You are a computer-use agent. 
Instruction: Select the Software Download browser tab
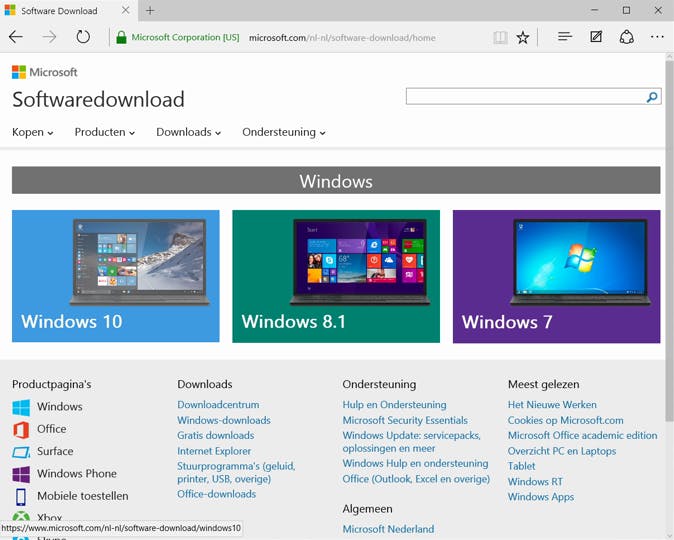click(x=69, y=11)
